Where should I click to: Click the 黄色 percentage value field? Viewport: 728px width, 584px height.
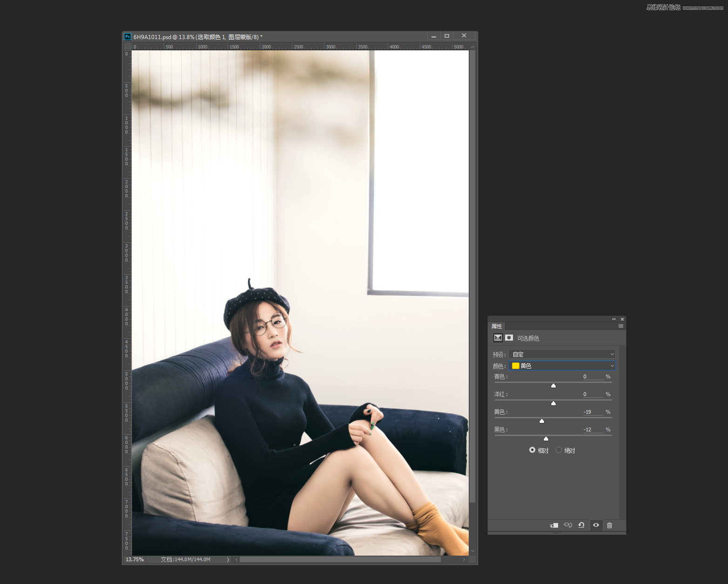click(x=592, y=412)
